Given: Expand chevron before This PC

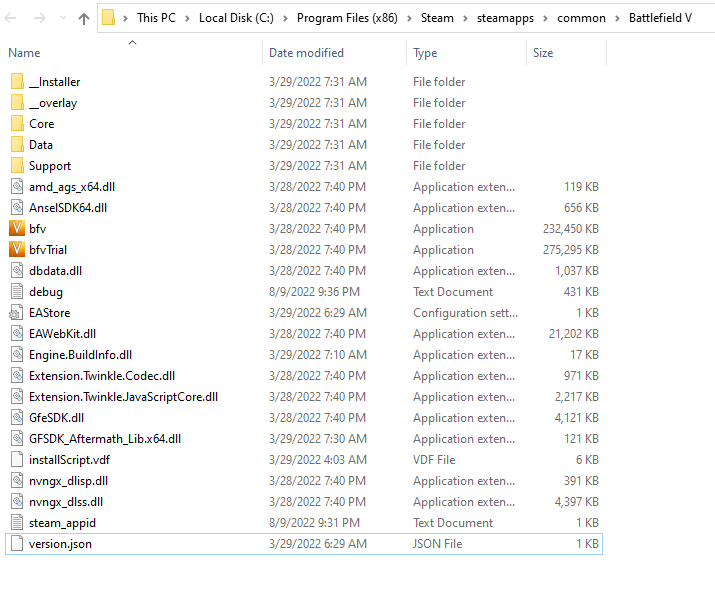Looking at the screenshot, I should 125,18.
